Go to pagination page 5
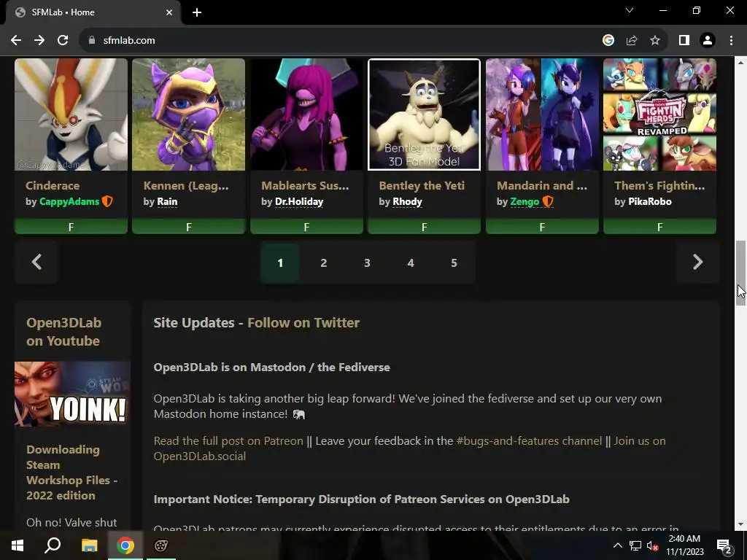 coord(454,262)
